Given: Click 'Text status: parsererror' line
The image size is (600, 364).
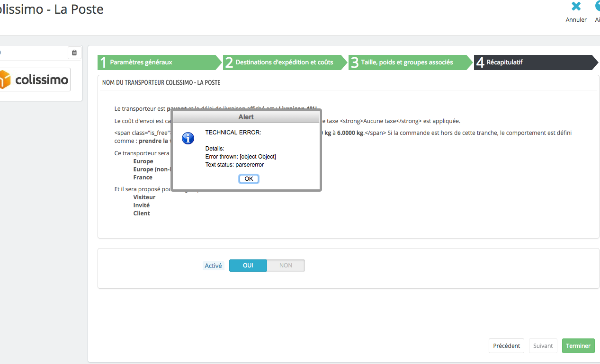Looking at the screenshot, I should point(234,165).
